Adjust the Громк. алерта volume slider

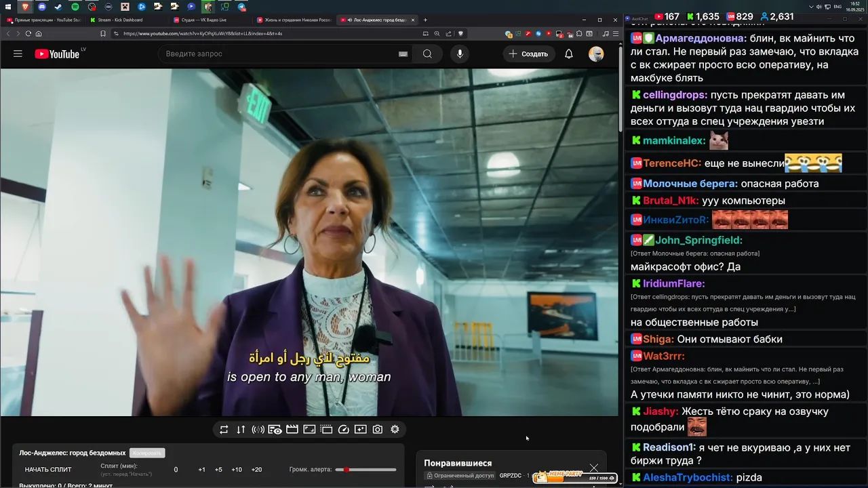366,469
